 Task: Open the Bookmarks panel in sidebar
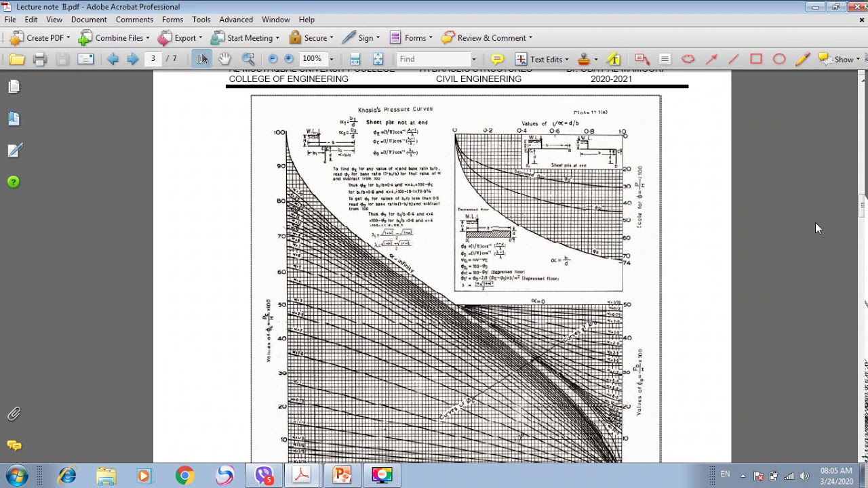[x=14, y=119]
